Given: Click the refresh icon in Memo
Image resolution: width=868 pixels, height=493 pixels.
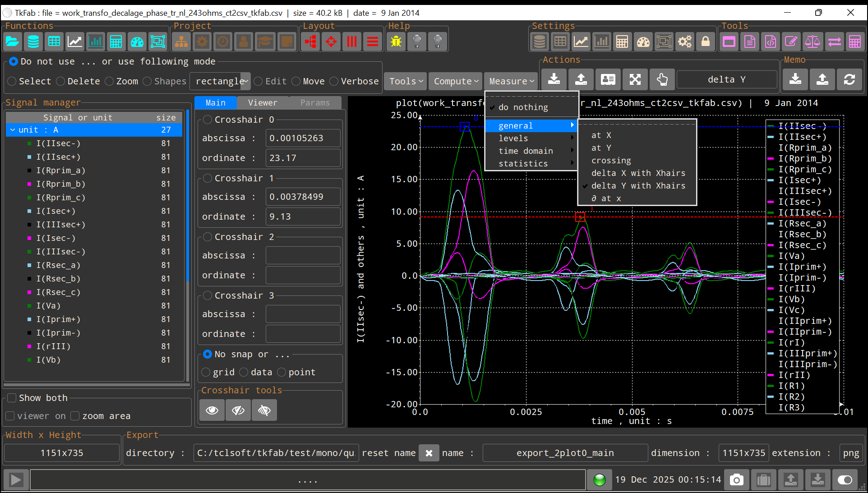Looking at the screenshot, I should point(850,80).
